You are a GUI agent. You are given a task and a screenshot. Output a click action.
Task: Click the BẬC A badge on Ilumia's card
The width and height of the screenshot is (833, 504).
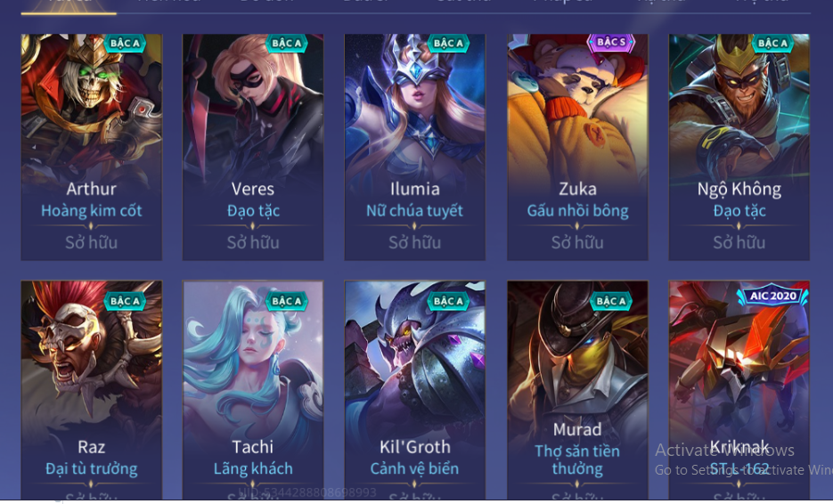(448, 43)
